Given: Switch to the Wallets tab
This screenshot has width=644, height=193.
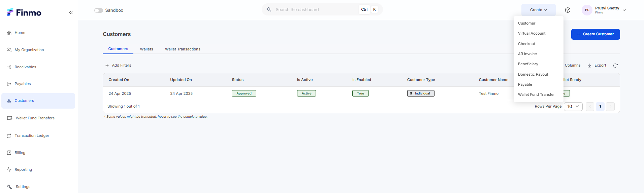Looking at the screenshot, I should coord(147,49).
